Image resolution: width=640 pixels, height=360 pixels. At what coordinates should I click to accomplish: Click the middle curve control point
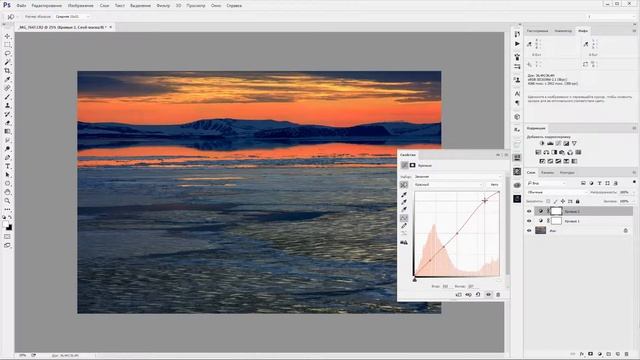click(x=457, y=233)
